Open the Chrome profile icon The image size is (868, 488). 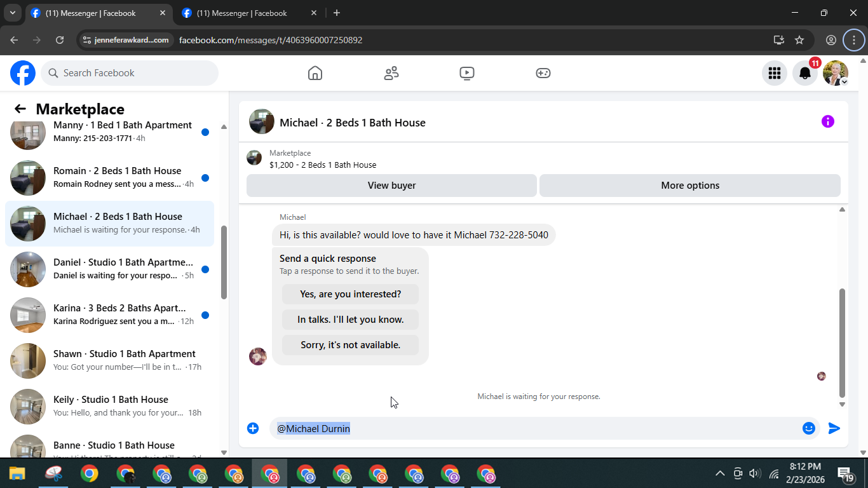[x=831, y=40]
